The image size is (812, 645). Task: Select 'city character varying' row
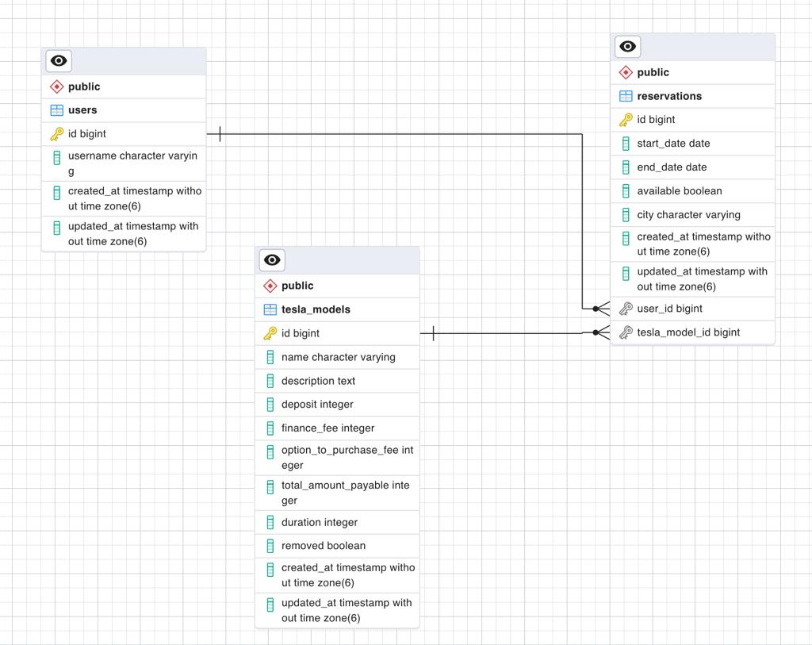(x=693, y=214)
